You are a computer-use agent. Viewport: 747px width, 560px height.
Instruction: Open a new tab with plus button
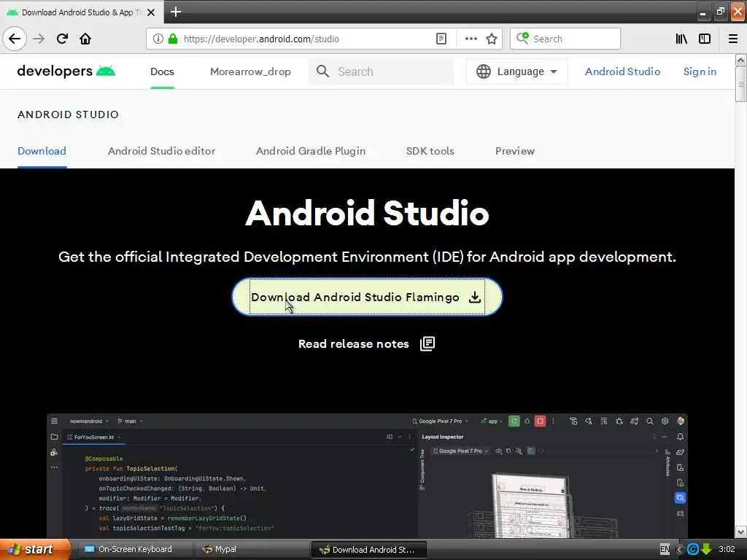(176, 12)
